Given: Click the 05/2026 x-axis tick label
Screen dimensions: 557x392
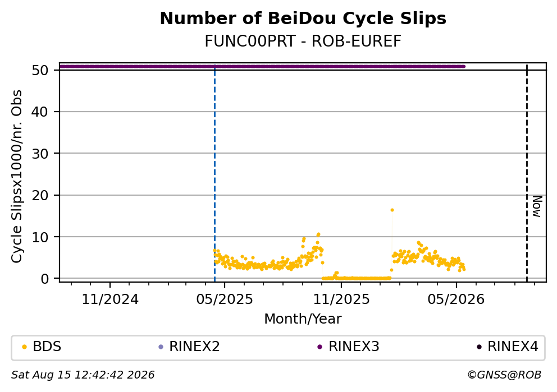Looking at the screenshot, I should coord(456,300).
